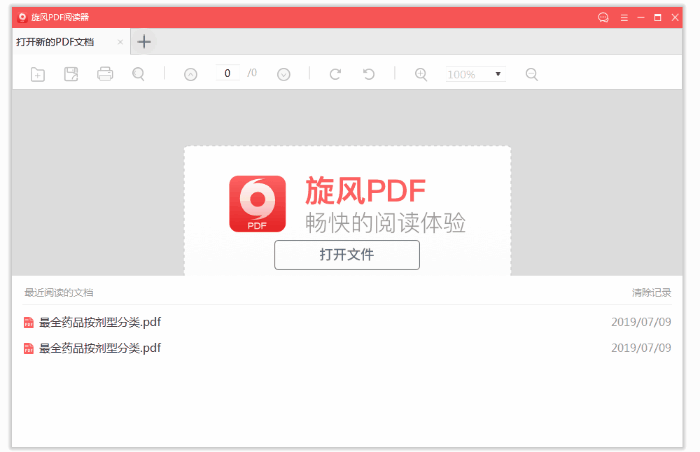Open first 最全药品按剂型分类.pdf recent entry
This screenshot has height=452, width=700.
pos(347,322)
